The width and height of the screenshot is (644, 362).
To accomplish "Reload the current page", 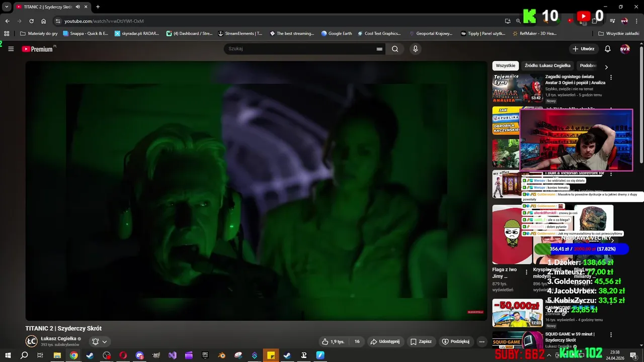I will point(31,21).
